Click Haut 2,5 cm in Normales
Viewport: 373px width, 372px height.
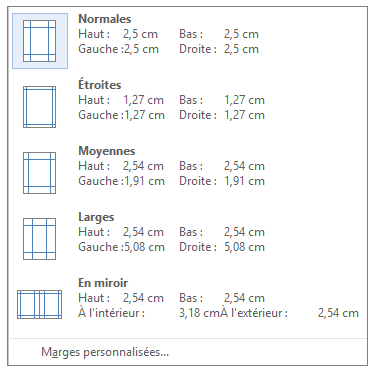pyautogui.click(x=118, y=34)
